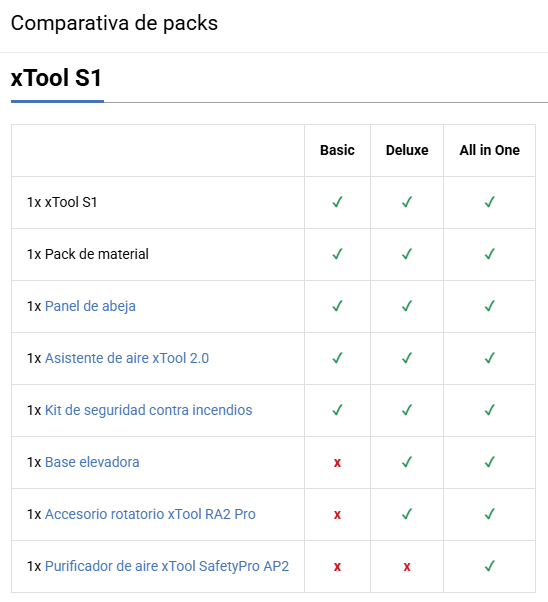Select the xTool S1 tab

(57, 78)
